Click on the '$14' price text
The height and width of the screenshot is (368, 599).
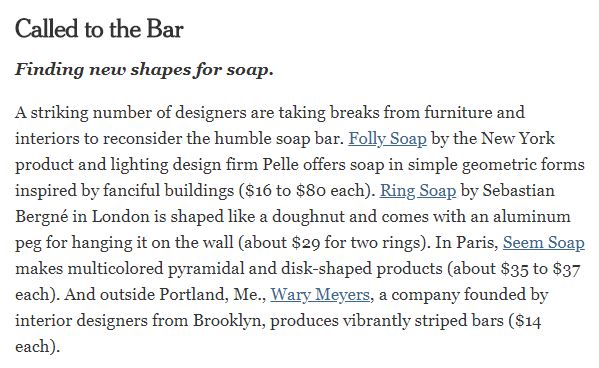click(528, 321)
